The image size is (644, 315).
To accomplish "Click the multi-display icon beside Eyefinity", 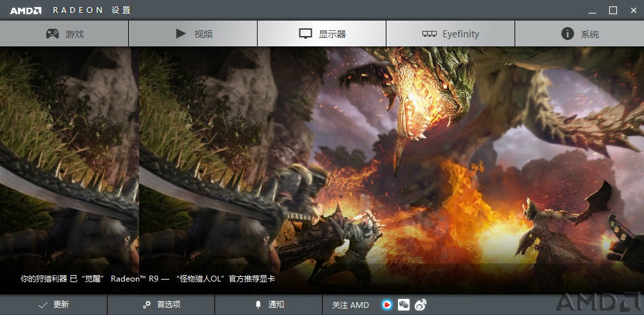I will [429, 34].
